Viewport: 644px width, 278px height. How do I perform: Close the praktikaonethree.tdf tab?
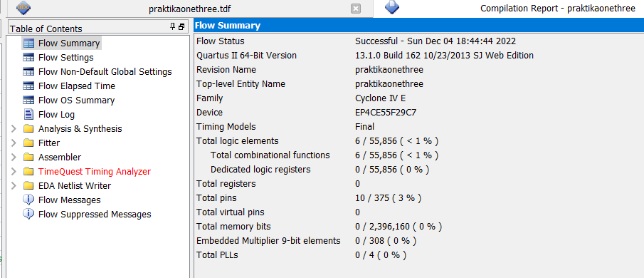[356, 9]
